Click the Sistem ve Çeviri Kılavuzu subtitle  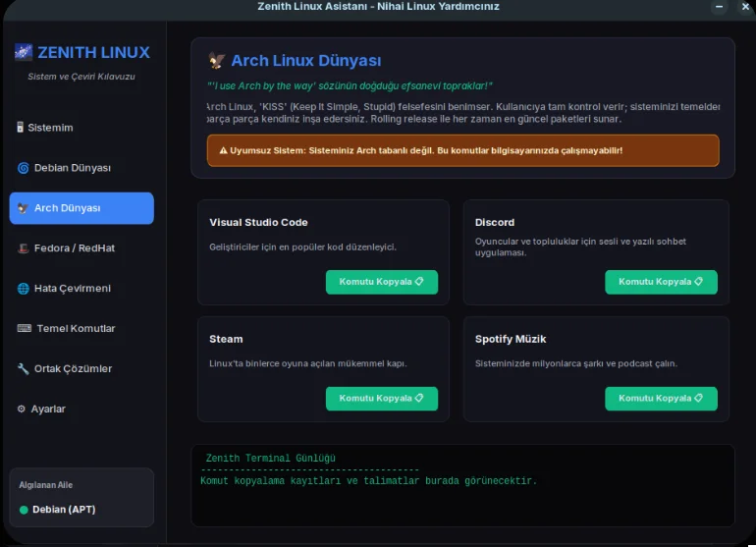point(81,77)
